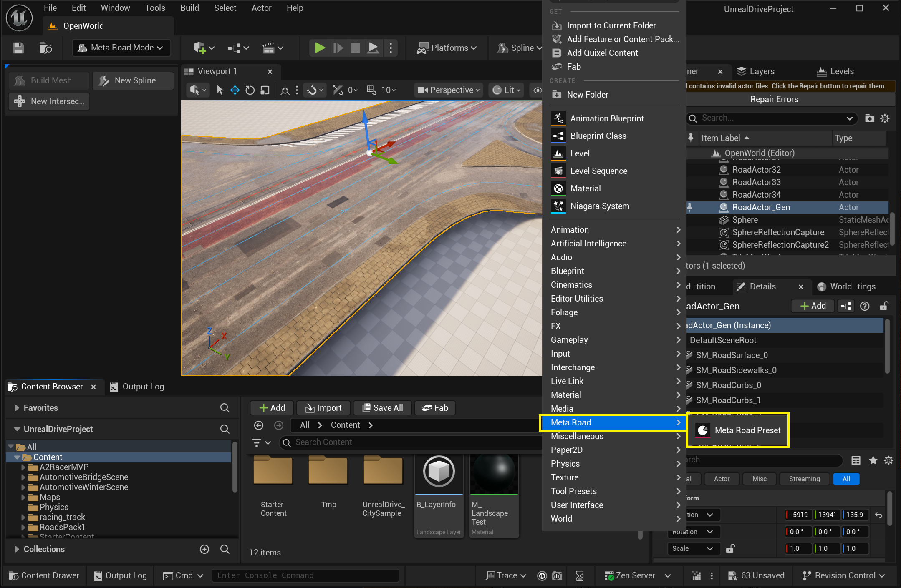
Task: Click the Repair Errors button
Action: 774,99
